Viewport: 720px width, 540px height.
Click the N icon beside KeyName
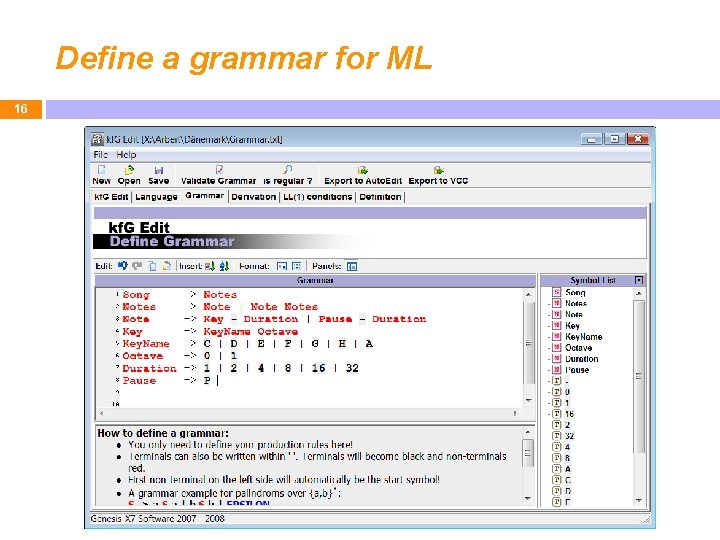coord(557,337)
